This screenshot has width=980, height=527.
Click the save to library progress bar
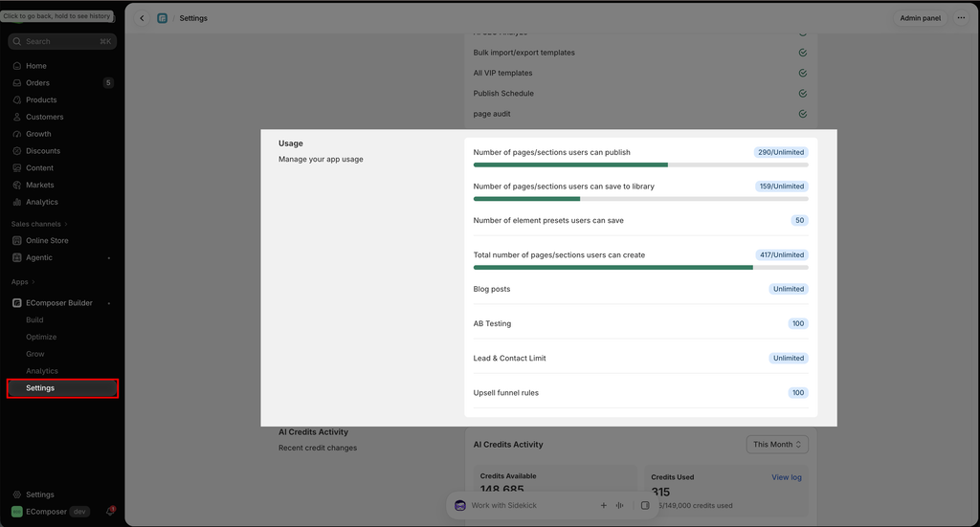coord(640,199)
